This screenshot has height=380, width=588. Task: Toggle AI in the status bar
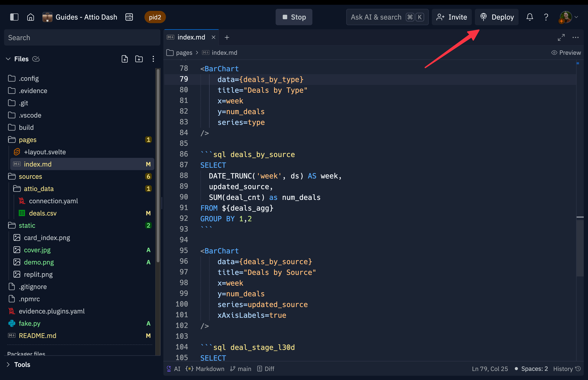point(173,369)
